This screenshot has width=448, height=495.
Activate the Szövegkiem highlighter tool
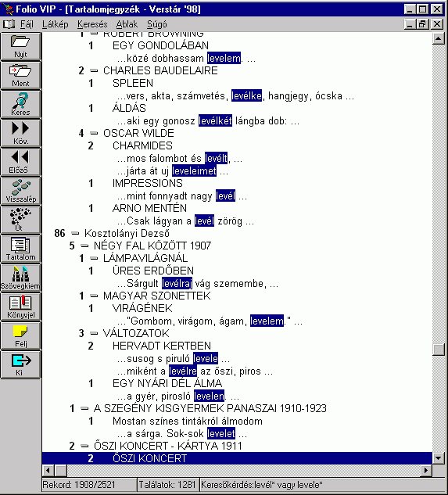click(x=21, y=278)
